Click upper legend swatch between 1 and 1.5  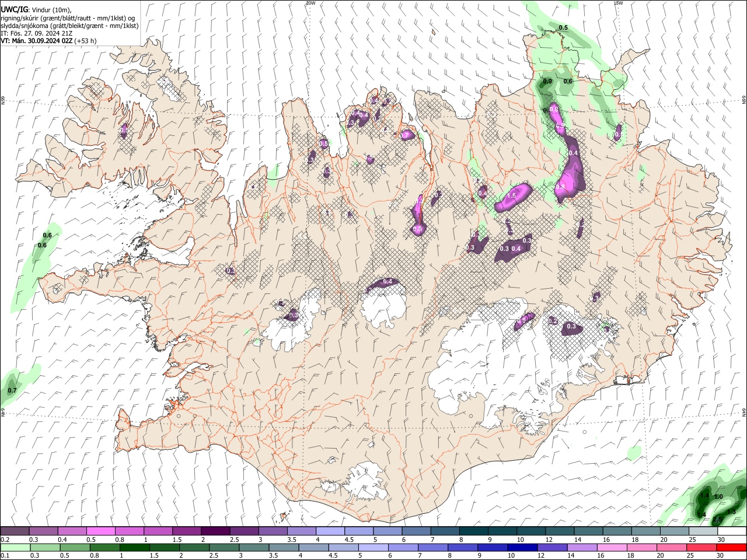click(158, 531)
